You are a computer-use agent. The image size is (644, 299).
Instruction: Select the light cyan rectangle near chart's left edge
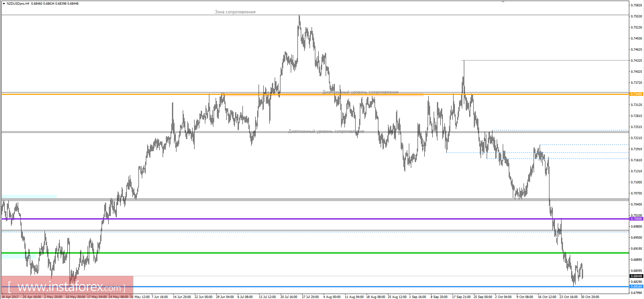tap(29, 197)
